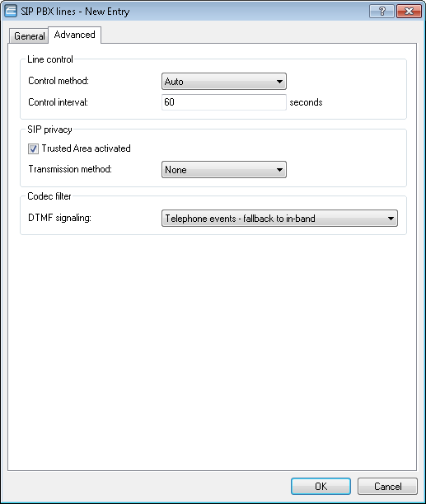The width and height of the screenshot is (426, 504).
Task: Open the Control method dropdown
Action: [224, 82]
